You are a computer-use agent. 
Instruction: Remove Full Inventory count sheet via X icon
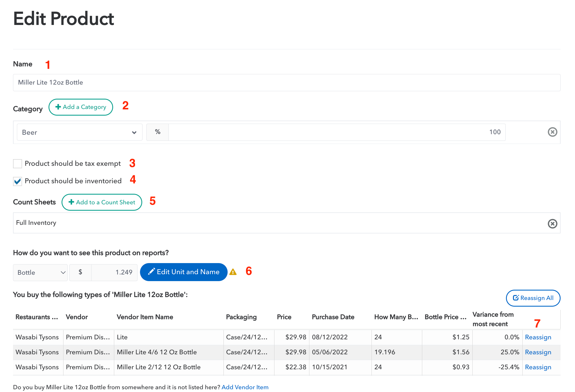coord(552,223)
